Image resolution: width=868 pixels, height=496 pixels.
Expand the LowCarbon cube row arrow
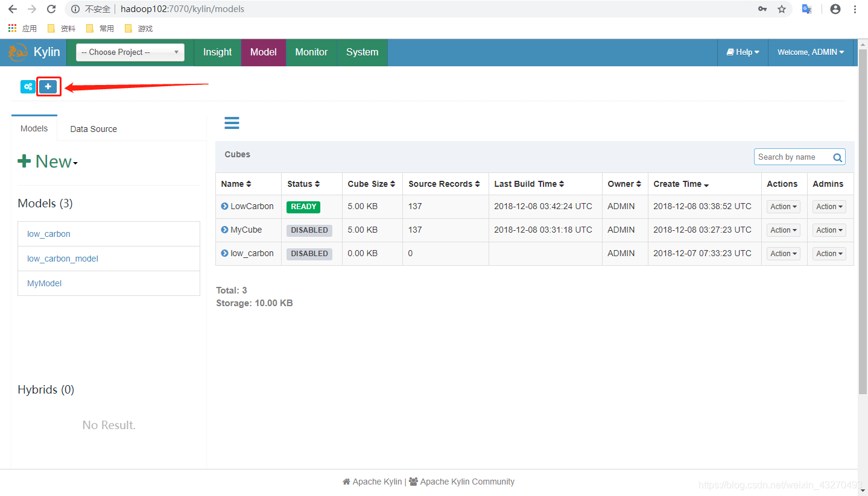pos(224,207)
